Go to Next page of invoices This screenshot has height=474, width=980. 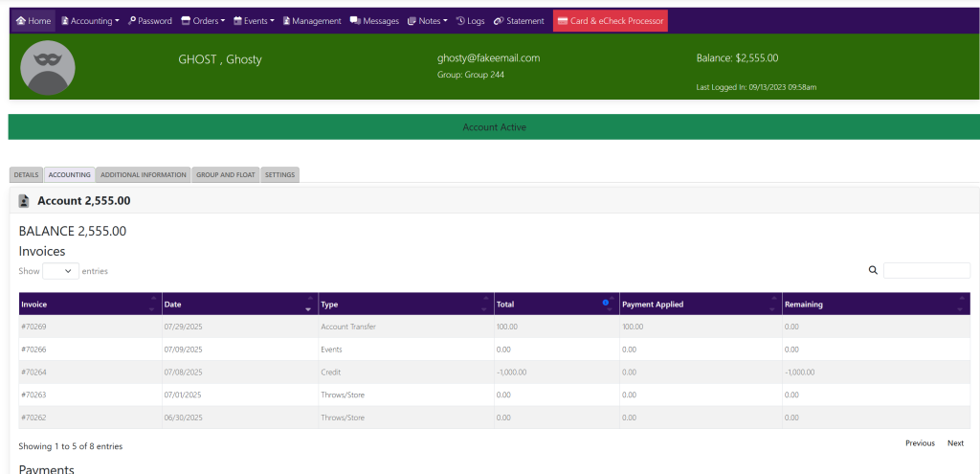955,443
